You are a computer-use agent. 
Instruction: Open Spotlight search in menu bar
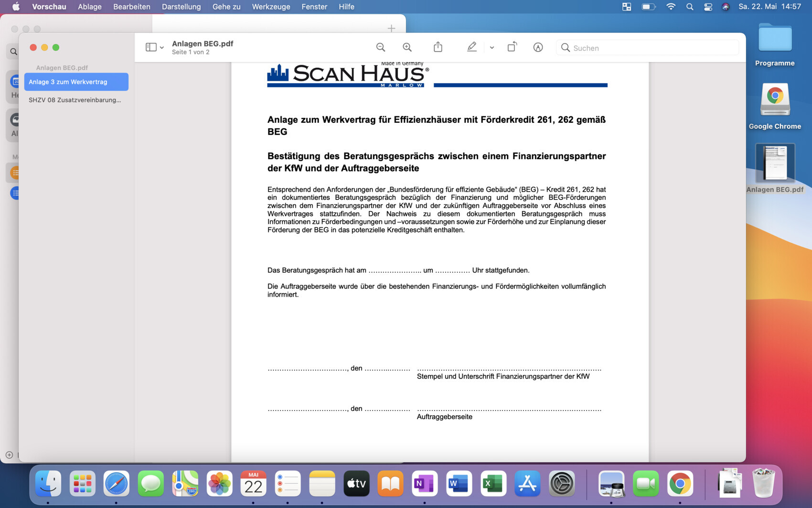[x=689, y=7]
